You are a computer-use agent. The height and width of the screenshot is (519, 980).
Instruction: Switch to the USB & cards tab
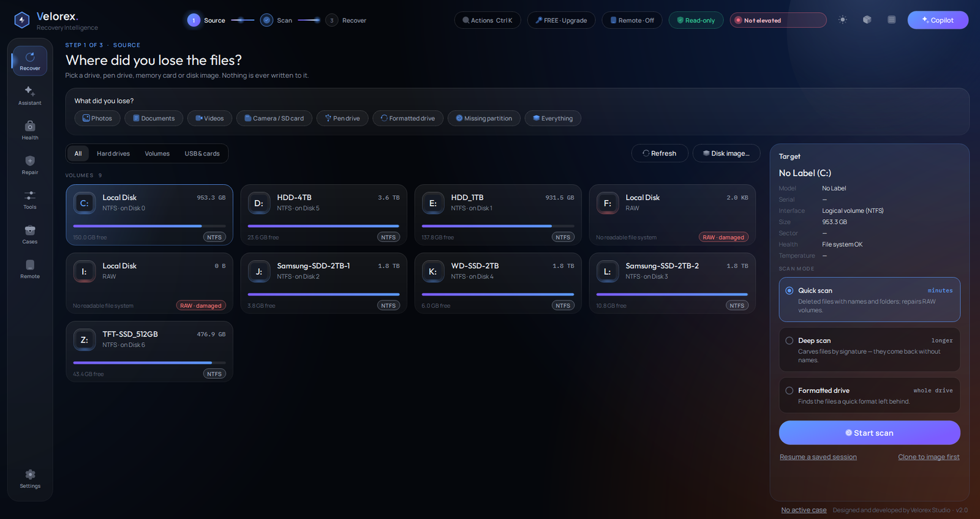click(202, 154)
